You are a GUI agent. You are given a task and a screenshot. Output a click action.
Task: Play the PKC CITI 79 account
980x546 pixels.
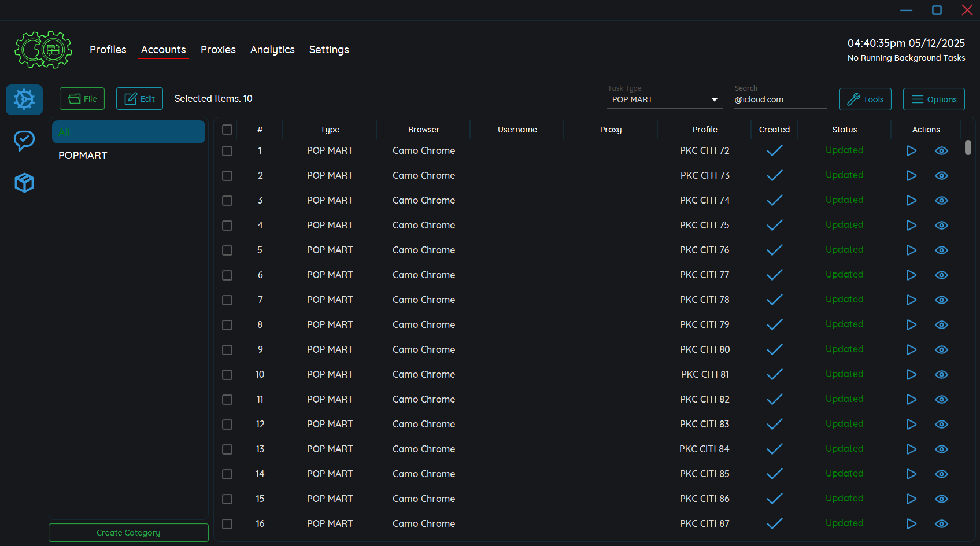tap(911, 324)
